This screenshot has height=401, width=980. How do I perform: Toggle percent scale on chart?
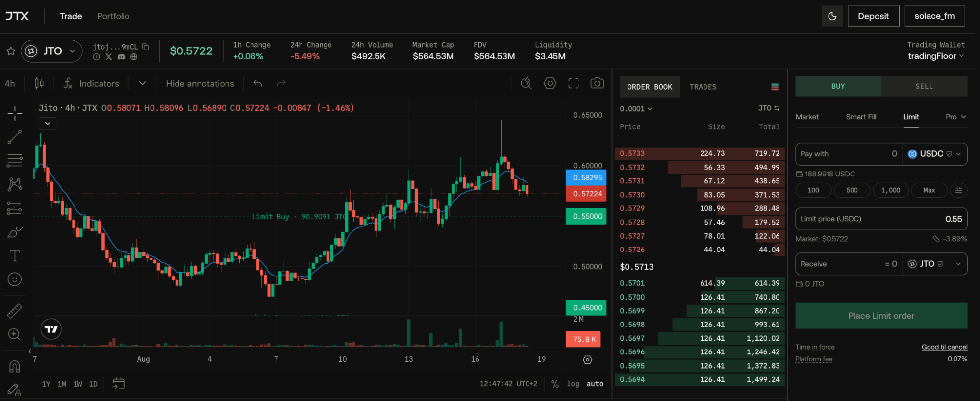point(555,384)
